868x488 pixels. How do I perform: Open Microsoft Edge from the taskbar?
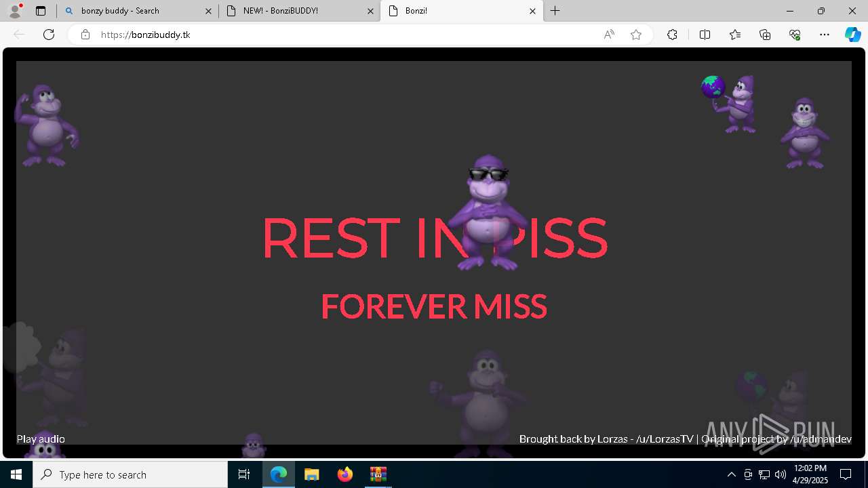(x=279, y=474)
